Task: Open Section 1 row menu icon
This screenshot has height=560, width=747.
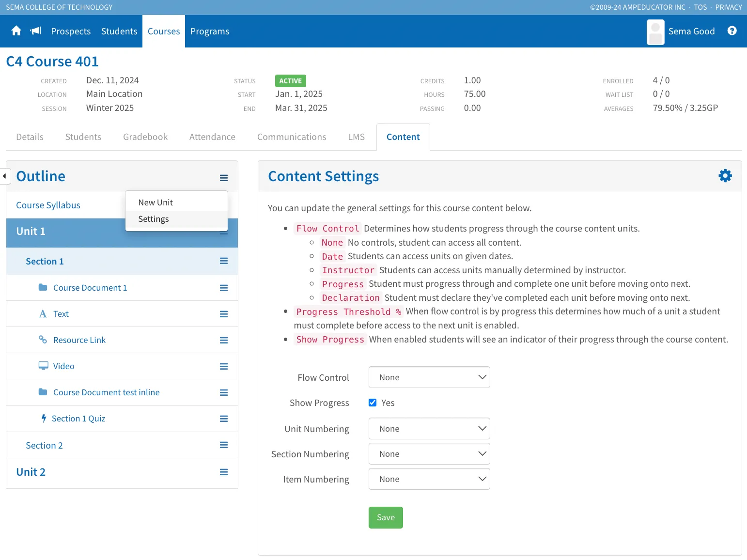Action: click(224, 261)
